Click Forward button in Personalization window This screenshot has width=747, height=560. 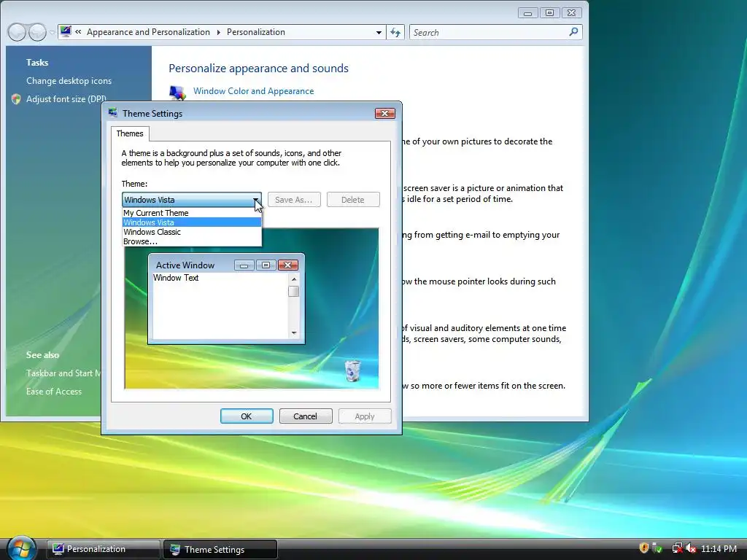pyautogui.click(x=37, y=32)
